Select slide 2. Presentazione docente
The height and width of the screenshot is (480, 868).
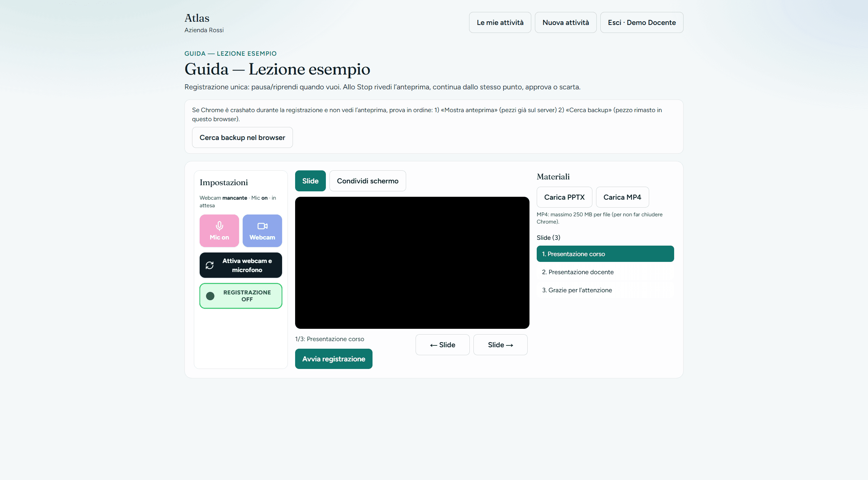pos(605,272)
